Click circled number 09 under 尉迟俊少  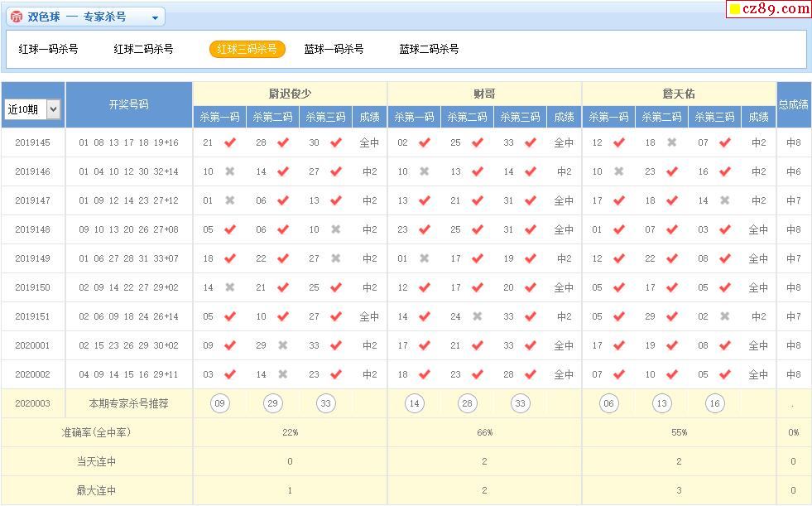pos(219,403)
